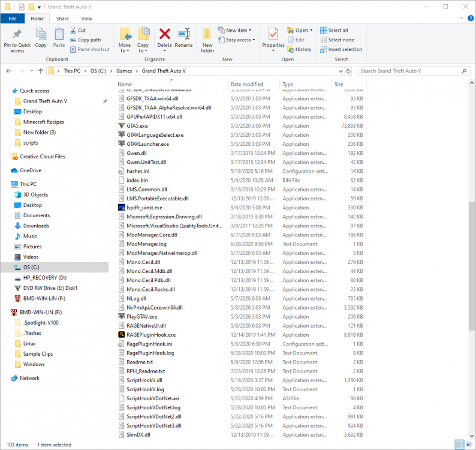Open file History from ribbon
The image size is (476, 450).
point(299,49)
